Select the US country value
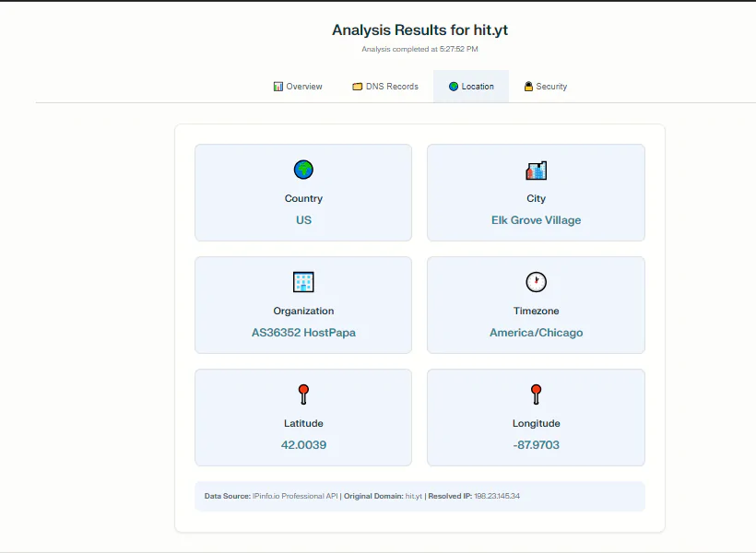756x553 pixels. [x=303, y=220]
